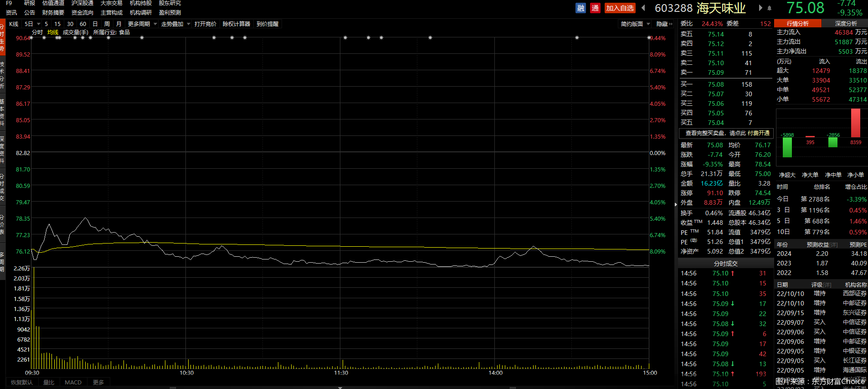Go to next stock with right arrow
This screenshot has width=868, height=389.
coord(760,8)
